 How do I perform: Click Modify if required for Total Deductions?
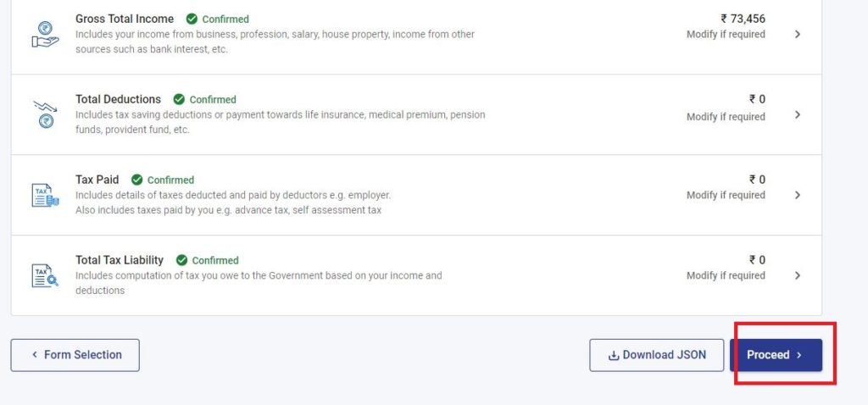(x=726, y=117)
